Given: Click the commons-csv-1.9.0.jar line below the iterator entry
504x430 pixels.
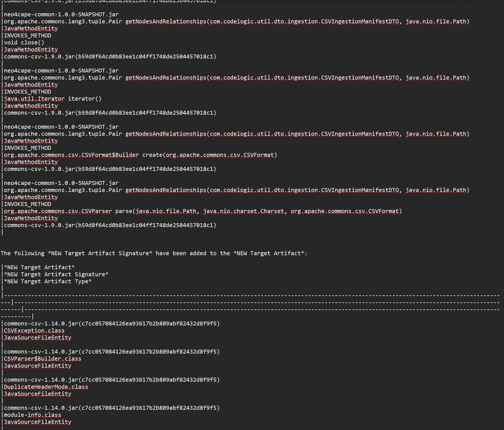Looking at the screenshot, I should point(110,113).
